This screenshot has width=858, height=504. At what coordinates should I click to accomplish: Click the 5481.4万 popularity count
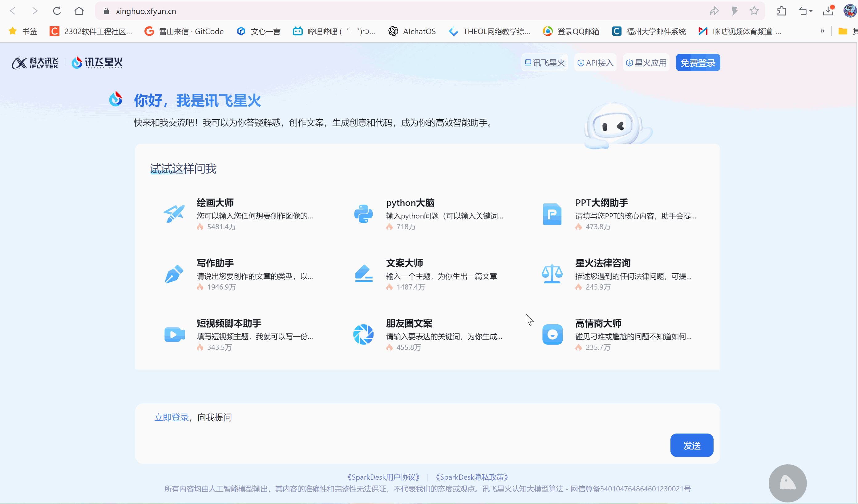point(221,226)
